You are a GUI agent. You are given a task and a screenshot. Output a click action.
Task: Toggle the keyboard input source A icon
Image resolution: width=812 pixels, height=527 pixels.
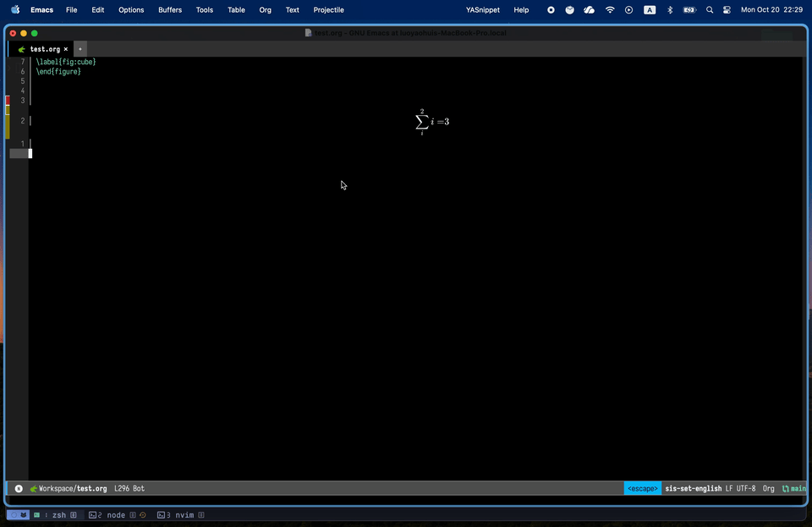649,9
